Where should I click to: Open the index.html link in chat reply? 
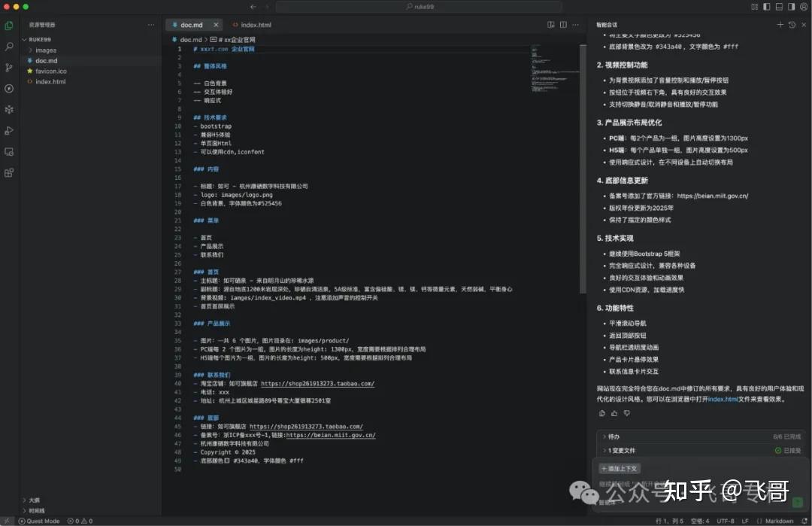[x=723, y=399]
